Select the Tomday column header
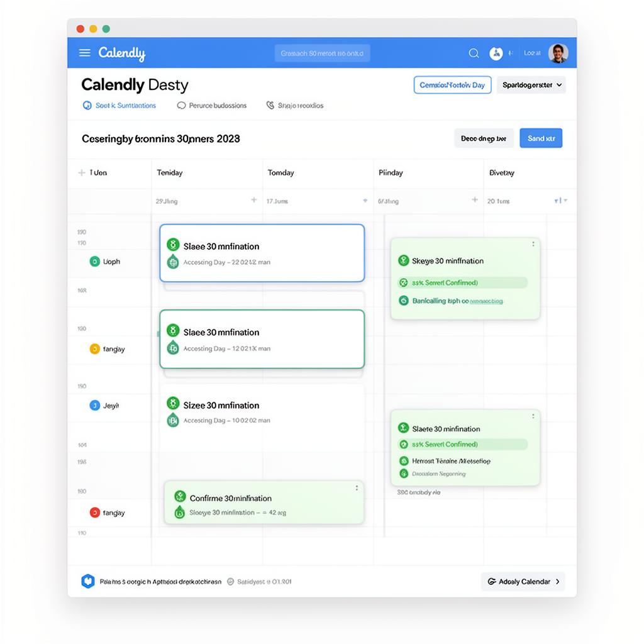Viewport: 644px width, 644px height. pyautogui.click(x=281, y=173)
